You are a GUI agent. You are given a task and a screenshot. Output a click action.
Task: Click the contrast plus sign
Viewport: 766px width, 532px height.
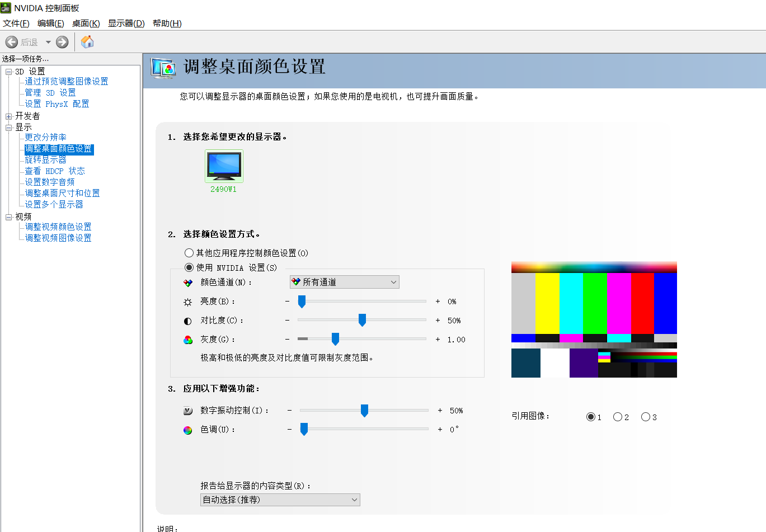tap(438, 321)
